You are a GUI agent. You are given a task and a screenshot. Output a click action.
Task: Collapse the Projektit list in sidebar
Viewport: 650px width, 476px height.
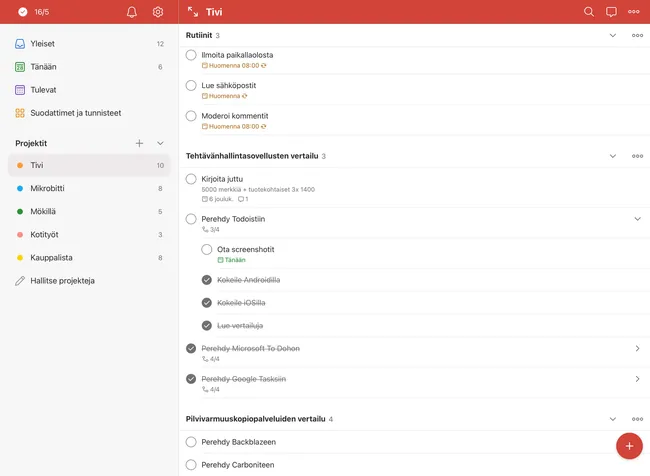[160, 143]
